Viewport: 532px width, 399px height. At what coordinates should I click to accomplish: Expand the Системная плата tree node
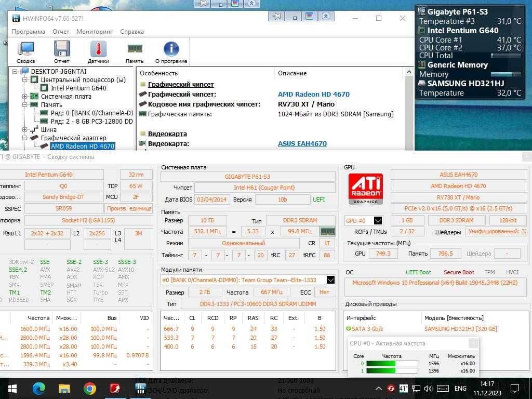click(25, 96)
